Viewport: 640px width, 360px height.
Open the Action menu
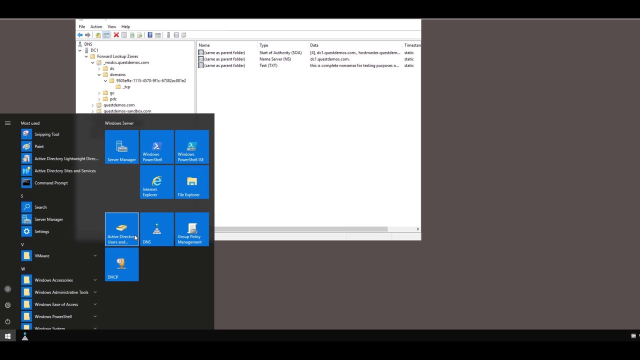click(96, 27)
